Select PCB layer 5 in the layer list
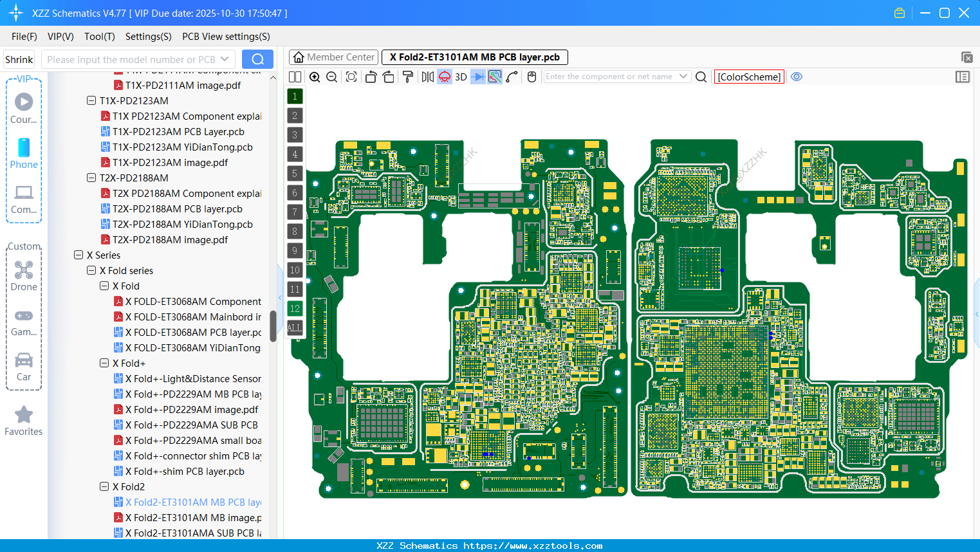This screenshot has height=552, width=980. click(x=295, y=173)
